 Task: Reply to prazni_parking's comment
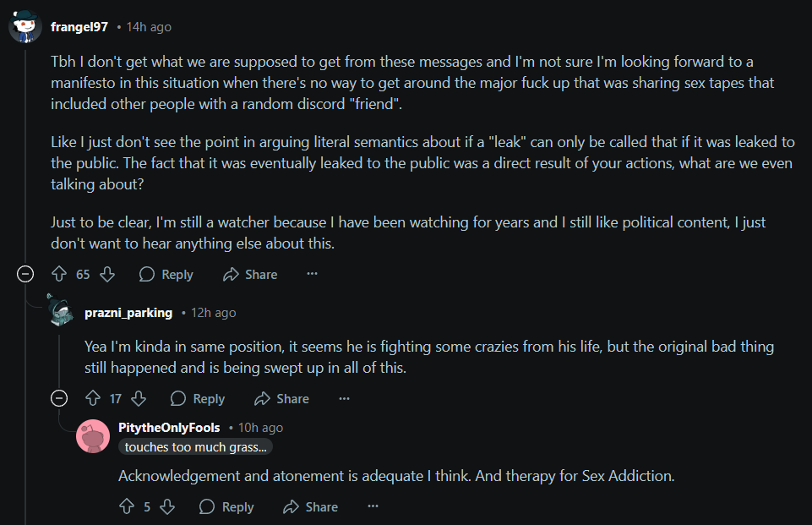[198, 398]
